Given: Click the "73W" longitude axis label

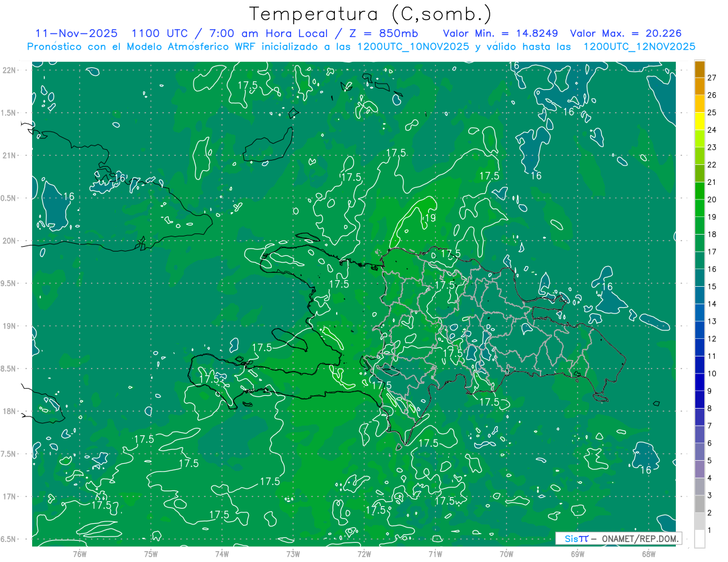Looking at the screenshot, I should tap(293, 554).
